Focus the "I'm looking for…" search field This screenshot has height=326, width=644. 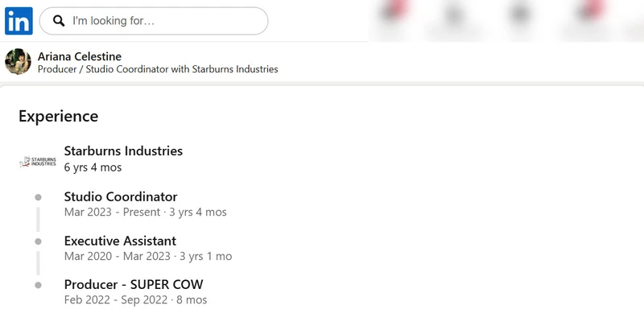click(154, 21)
